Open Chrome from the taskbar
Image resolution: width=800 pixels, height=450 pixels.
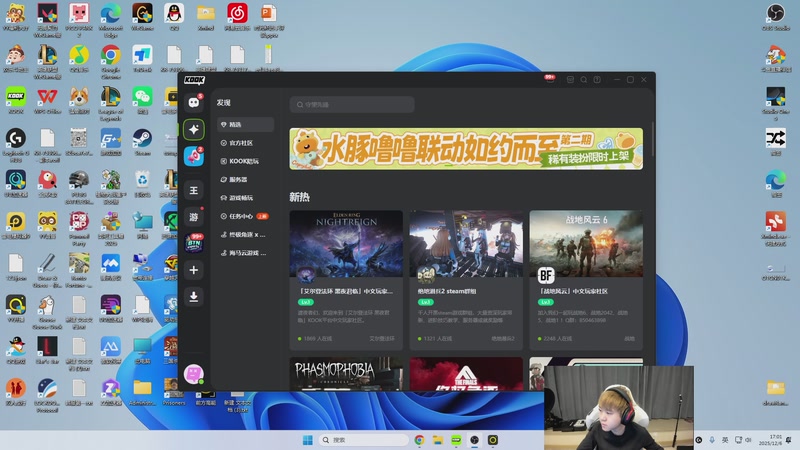(419, 440)
